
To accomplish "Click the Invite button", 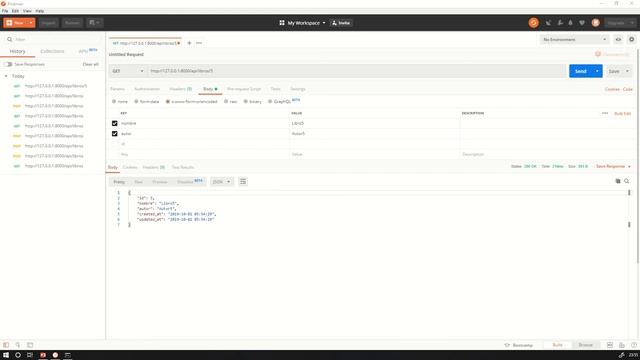I will pyautogui.click(x=341, y=23).
